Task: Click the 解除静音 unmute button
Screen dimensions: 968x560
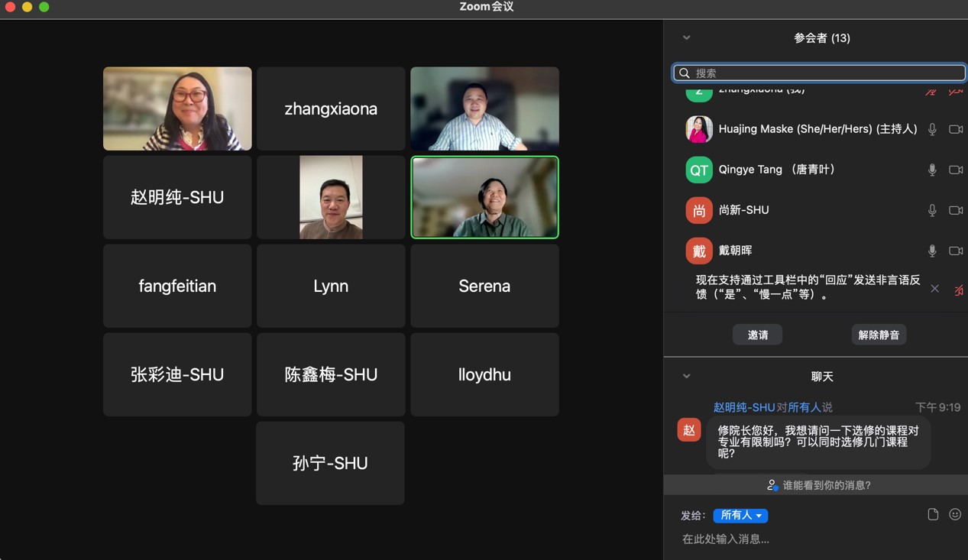Action: [879, 335]
